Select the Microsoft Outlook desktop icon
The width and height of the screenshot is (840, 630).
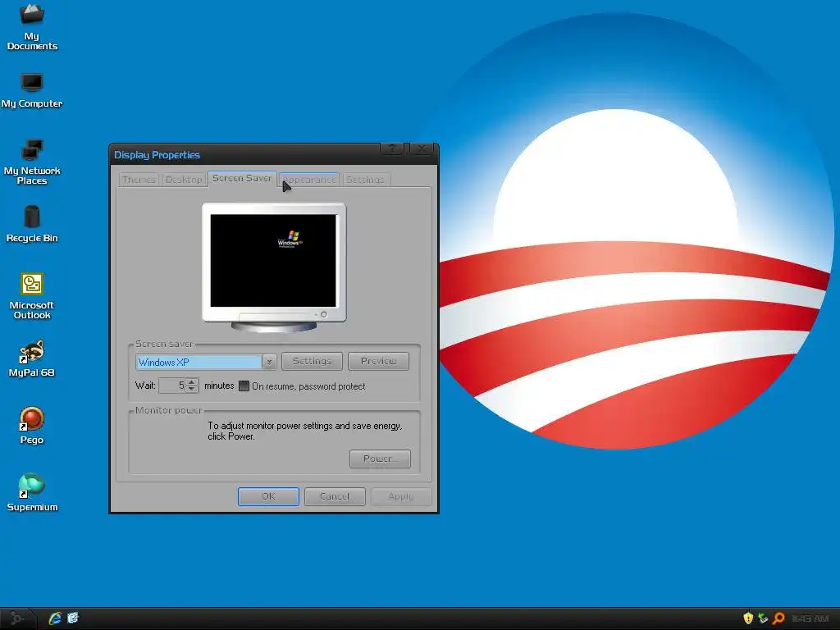pyautogui.click(x=32, y=295)
